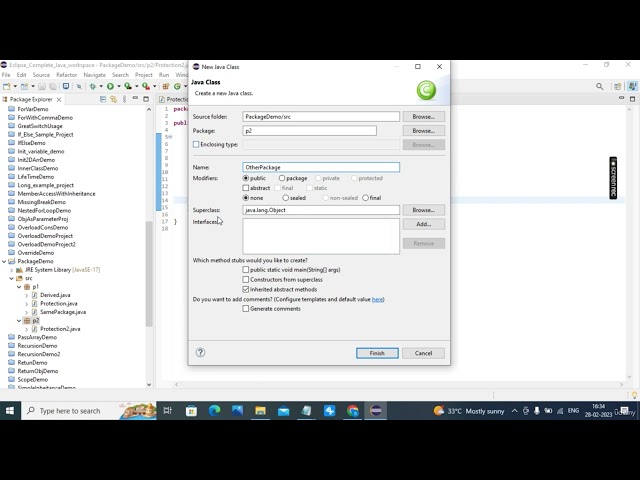This screenshot has height=480, width=640.
Task: Open the Run dropdown arrow
Action: 119,86
